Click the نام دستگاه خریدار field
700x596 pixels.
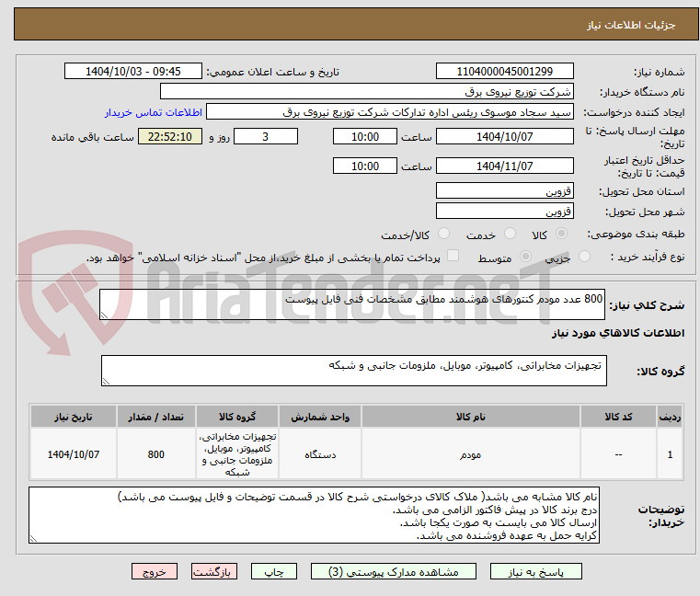(366, 92)
